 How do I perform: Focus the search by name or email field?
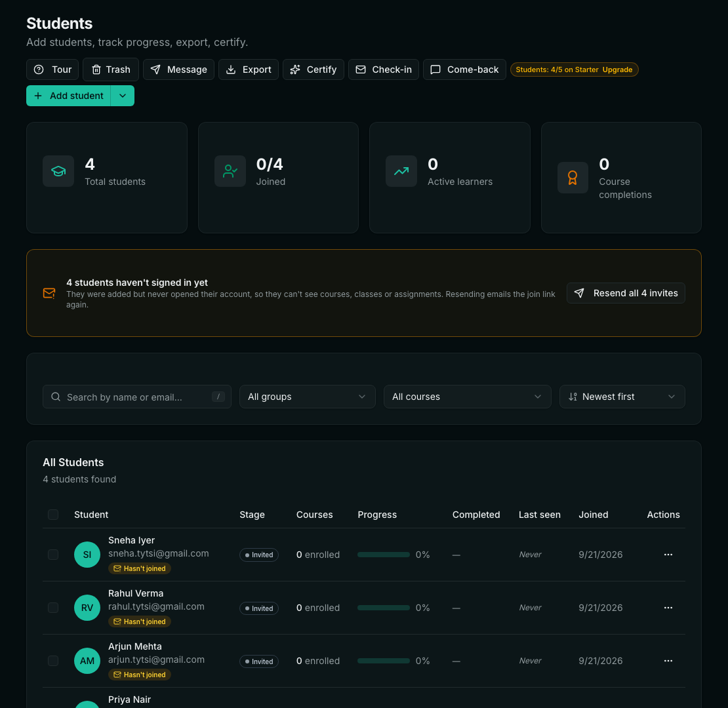[137, 397]
